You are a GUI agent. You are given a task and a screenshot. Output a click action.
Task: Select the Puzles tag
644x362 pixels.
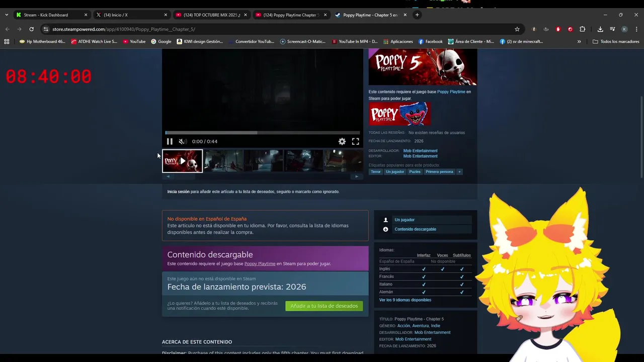click(x=415, y=172)
